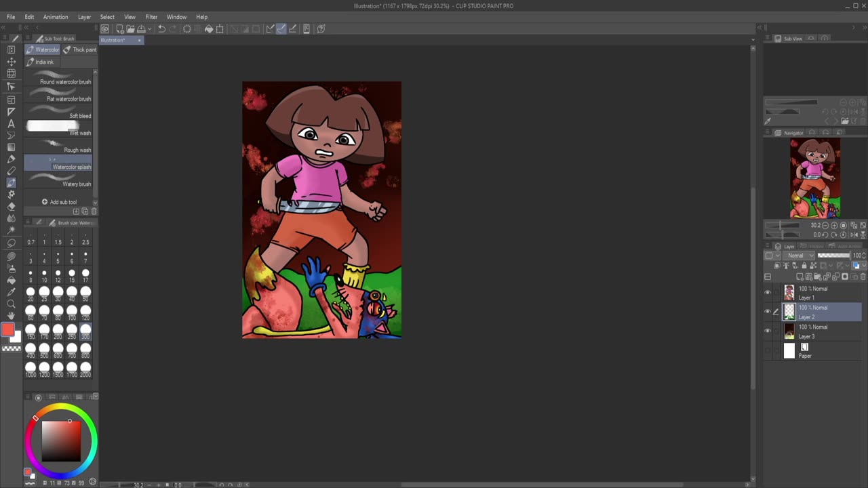Choose the Wet wash brush
868x488 pixels.
coord(59,129)
